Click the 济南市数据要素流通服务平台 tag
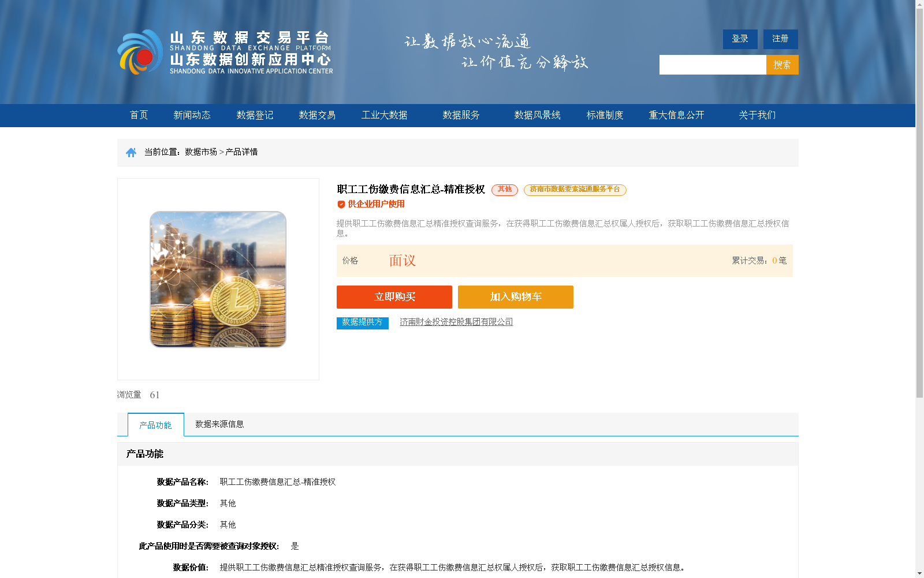The image size is (924, 578). (575, 190)
